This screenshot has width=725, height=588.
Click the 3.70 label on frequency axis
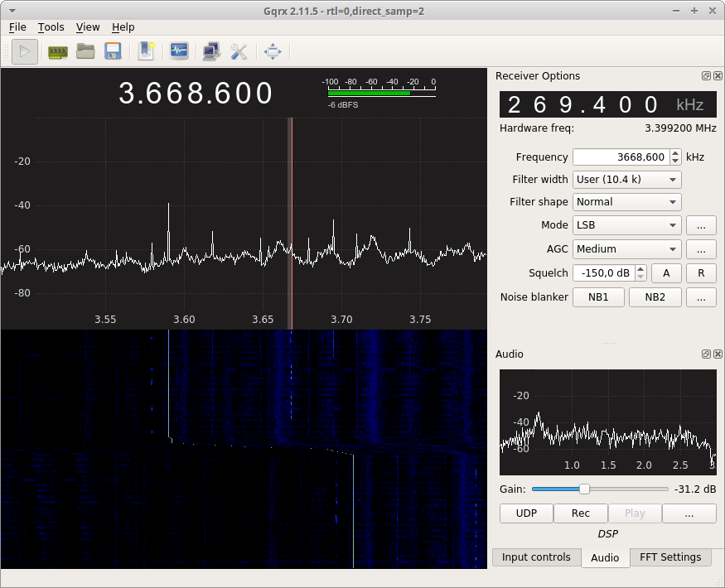coord(341,320)
